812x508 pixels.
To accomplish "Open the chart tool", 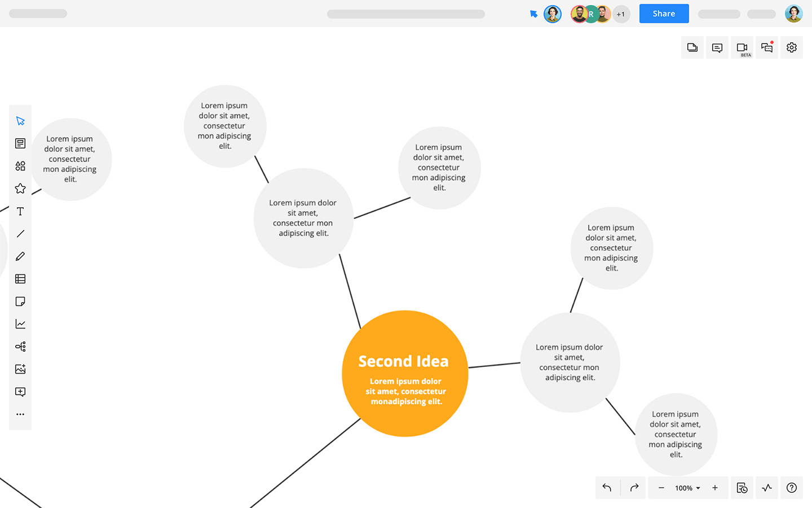I will [x=20, y=324].
